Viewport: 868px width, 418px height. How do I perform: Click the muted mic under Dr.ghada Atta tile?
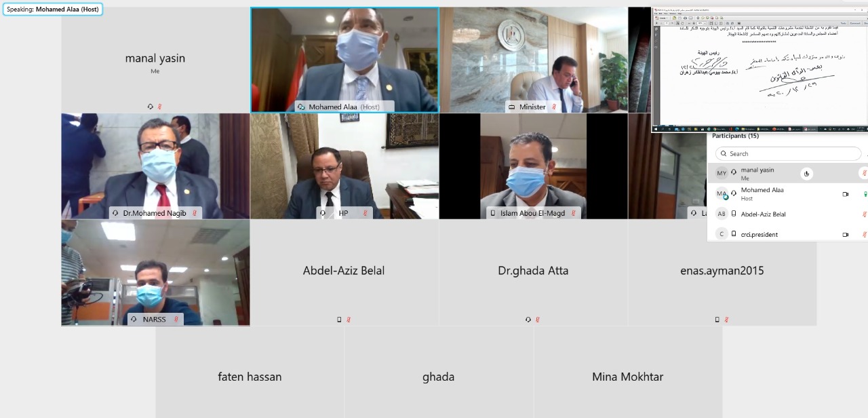[537, 320]
